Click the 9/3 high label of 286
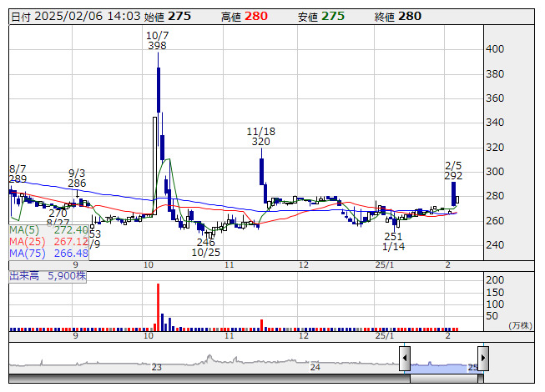Image resolution: width=545 pixels, height=392 pixels. pyautogui.click(x=77, y=178)
